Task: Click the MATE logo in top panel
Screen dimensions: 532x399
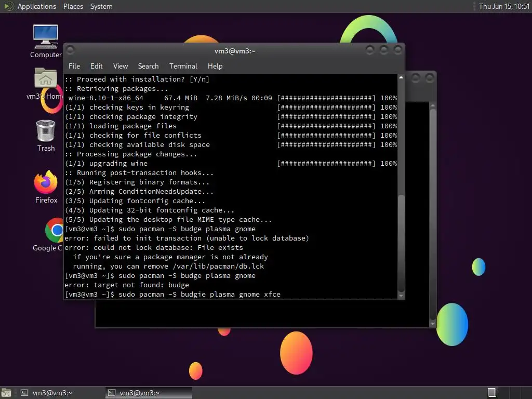Action: pos(8,6)
